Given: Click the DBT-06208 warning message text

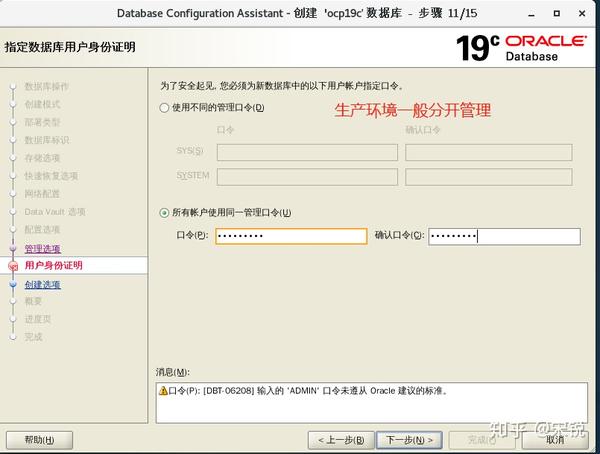Looking at the screenshot, I should coord(308,391).
